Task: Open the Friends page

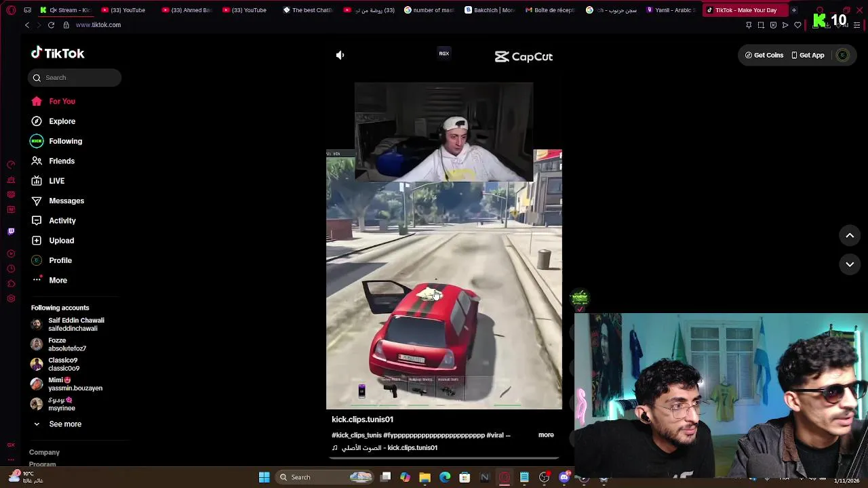Action: pos(53,161)
